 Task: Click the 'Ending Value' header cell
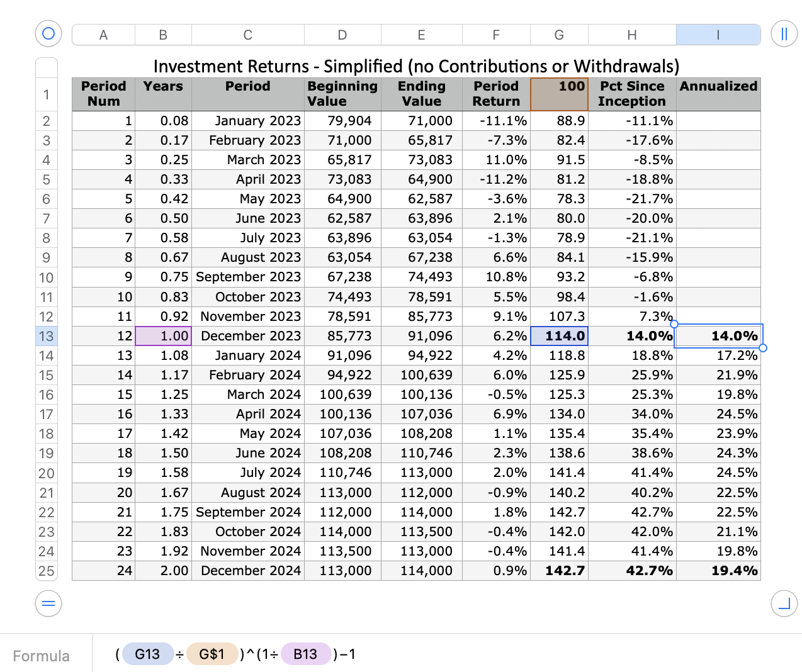coord(421,94)
